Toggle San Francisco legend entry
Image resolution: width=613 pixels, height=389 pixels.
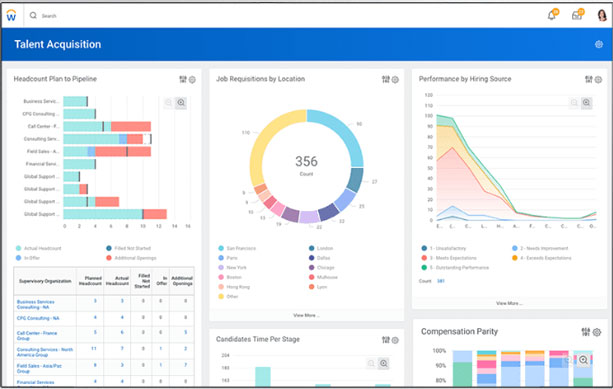click(x=237, y=248)
